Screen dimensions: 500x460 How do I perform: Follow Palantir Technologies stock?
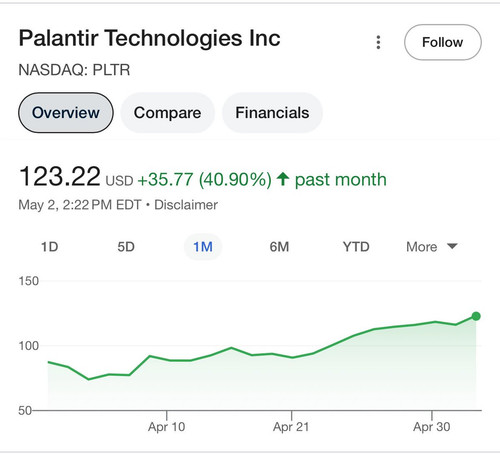tap(443, 42)
